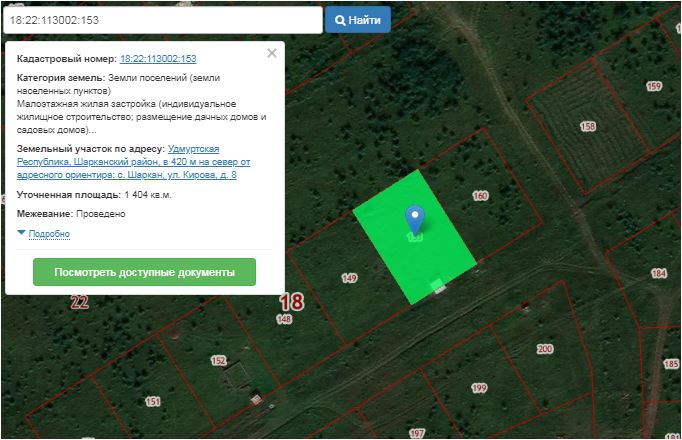Select parcel labeled 149 on map
Viewport: 682px width, 440px height.
pyautogui.click(x=349, y=278)
